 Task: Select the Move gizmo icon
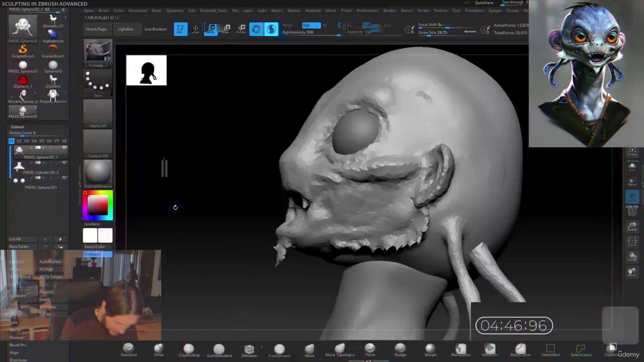point(211,29)
